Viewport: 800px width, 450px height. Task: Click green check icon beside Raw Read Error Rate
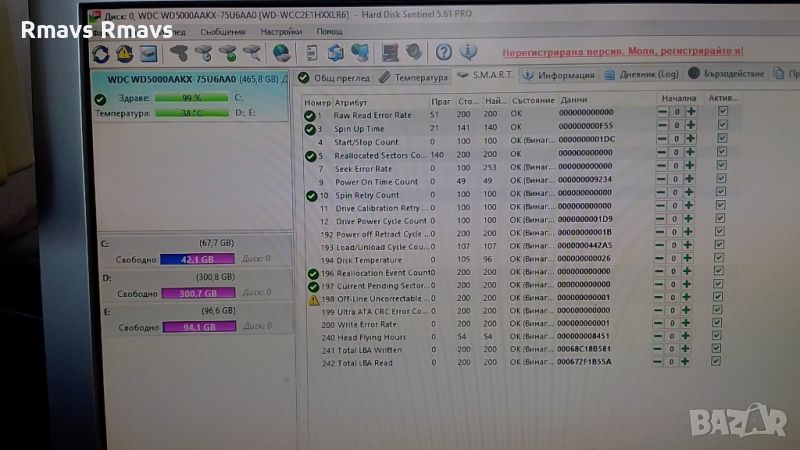pyautogui.click(x=311, y=115)
